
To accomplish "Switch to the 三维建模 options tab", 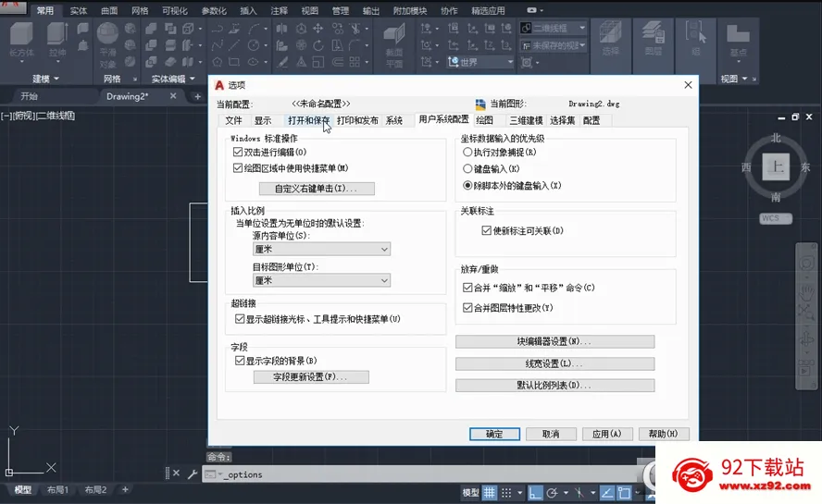I will click(x=526, y=120).
